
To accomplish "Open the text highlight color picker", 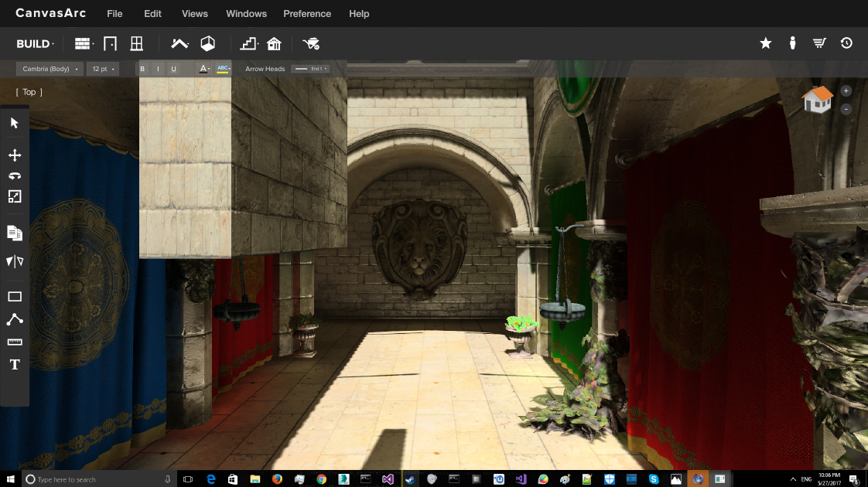I will (224, 69).
